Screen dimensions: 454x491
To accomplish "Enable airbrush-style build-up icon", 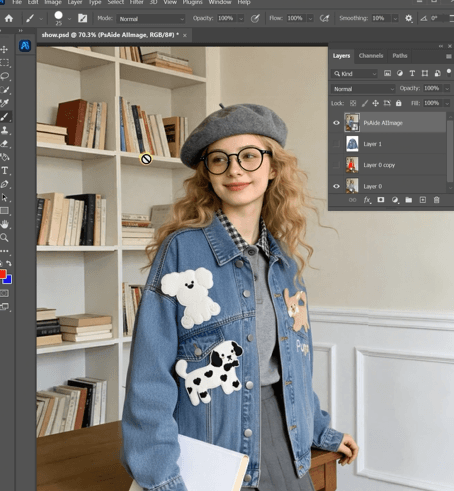I will (324, 18).
